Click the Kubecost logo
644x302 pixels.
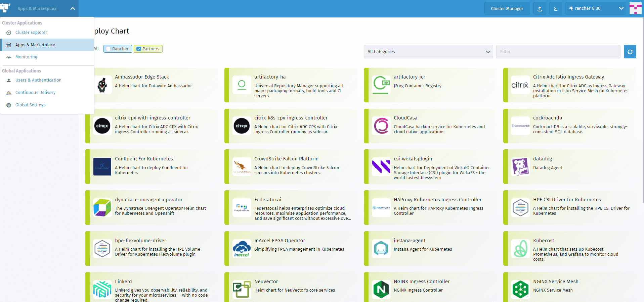(520, 249)
